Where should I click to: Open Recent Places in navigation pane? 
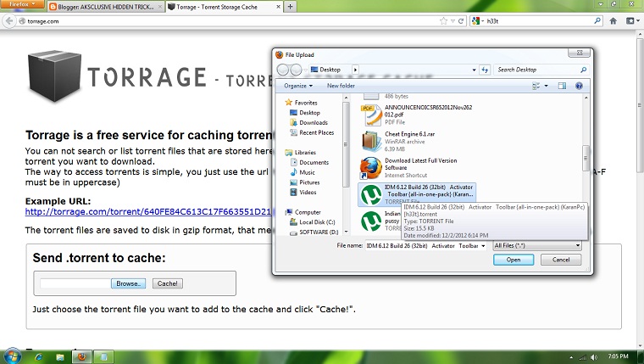click(312, 132)
